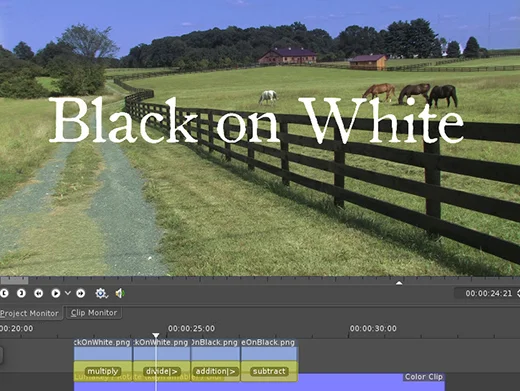Click the set zone in-point button
The height and width of the screenshot is (391, 520).
[x=4, y=293]
